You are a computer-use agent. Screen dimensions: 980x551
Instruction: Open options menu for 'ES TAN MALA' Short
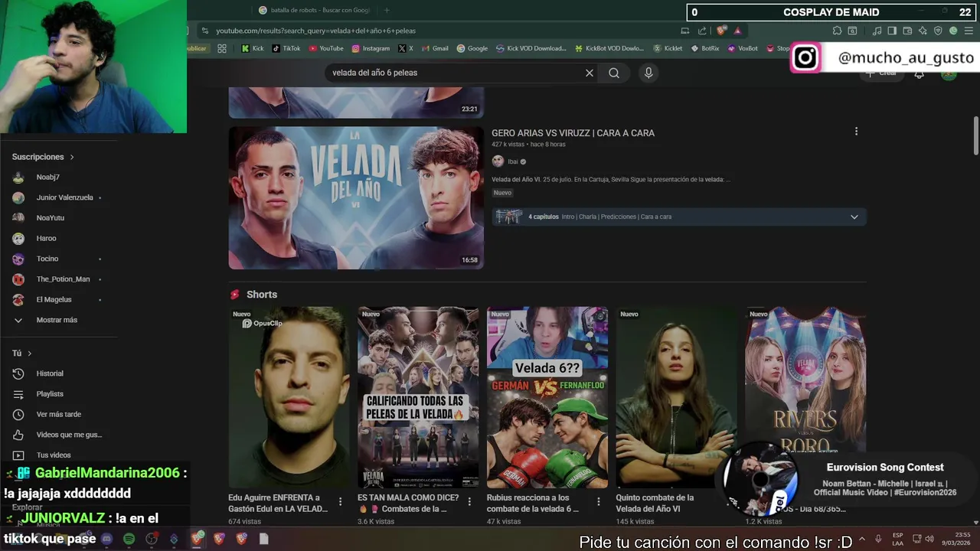(x=469, y=502)
